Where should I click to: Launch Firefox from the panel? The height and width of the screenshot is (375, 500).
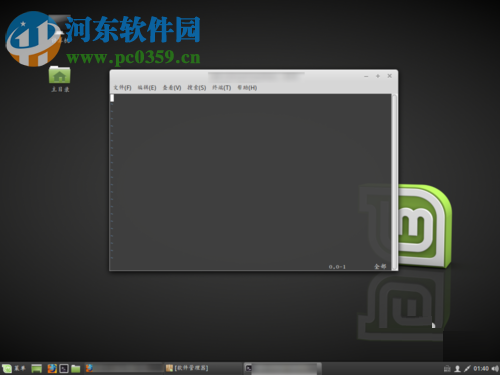pos(52,368)
